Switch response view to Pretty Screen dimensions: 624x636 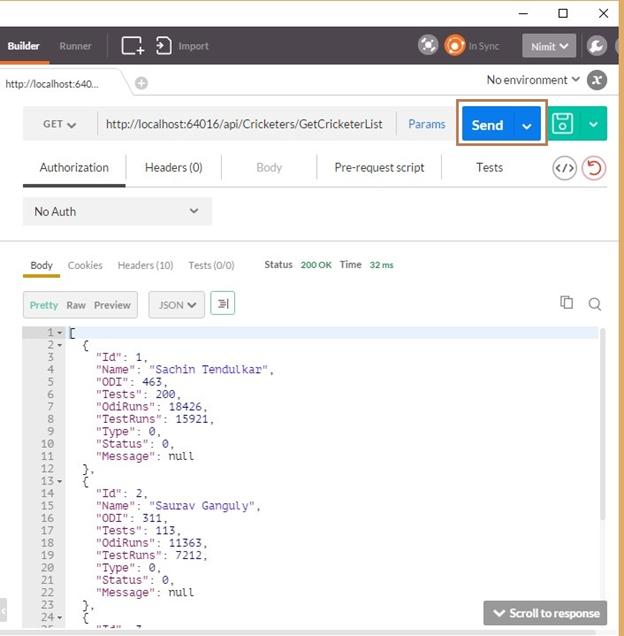pyautogui.click(x=44, y=305)
